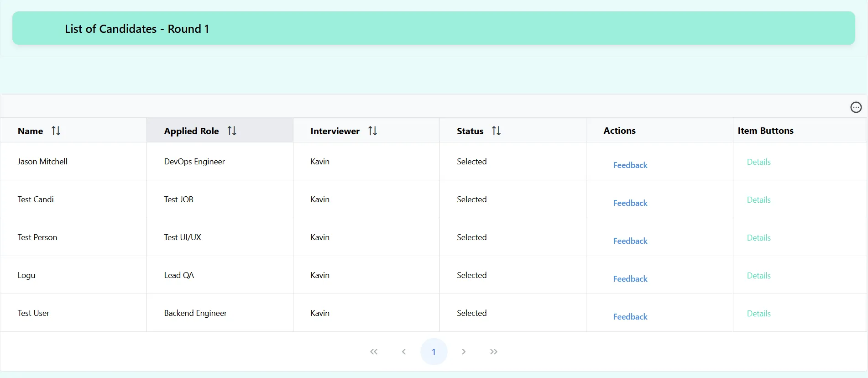
Task: Open Feedback for Jason Mitchell
Action: [630, 165]
